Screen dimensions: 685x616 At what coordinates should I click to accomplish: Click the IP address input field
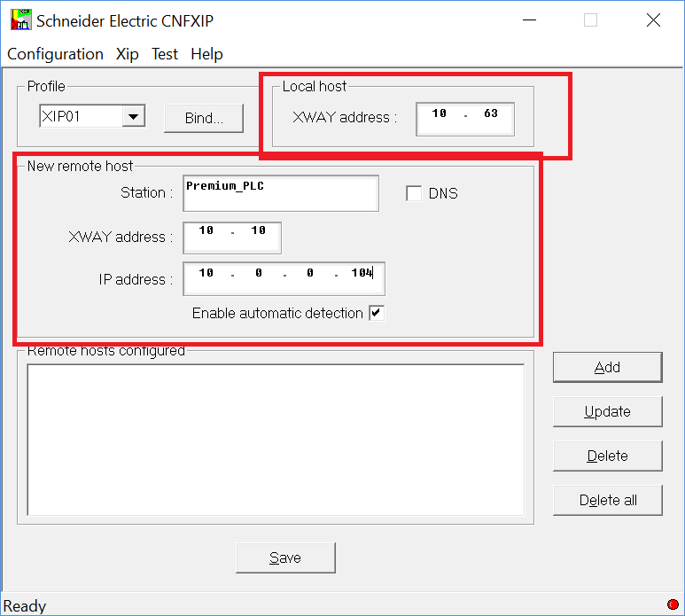pyautogui.click(x=284, y=278)
